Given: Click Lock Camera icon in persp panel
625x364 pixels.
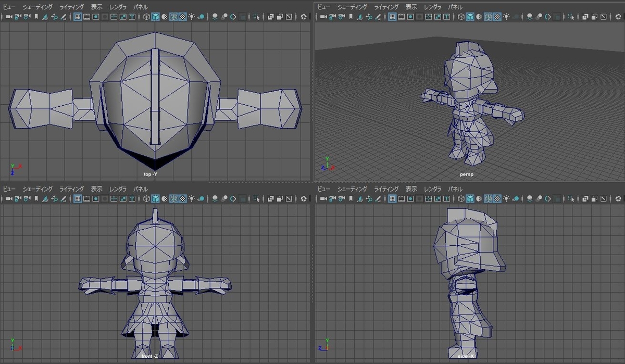Looking at the screenshot, I should [332, 17].
